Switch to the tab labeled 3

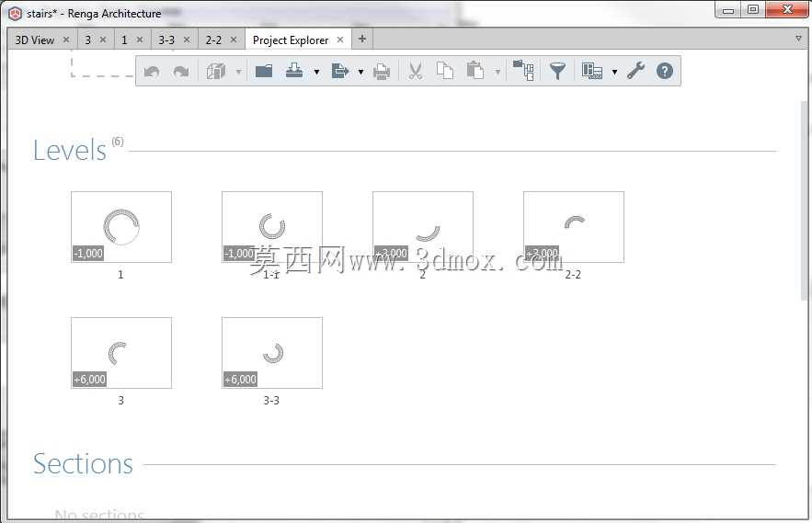point(88,40)
